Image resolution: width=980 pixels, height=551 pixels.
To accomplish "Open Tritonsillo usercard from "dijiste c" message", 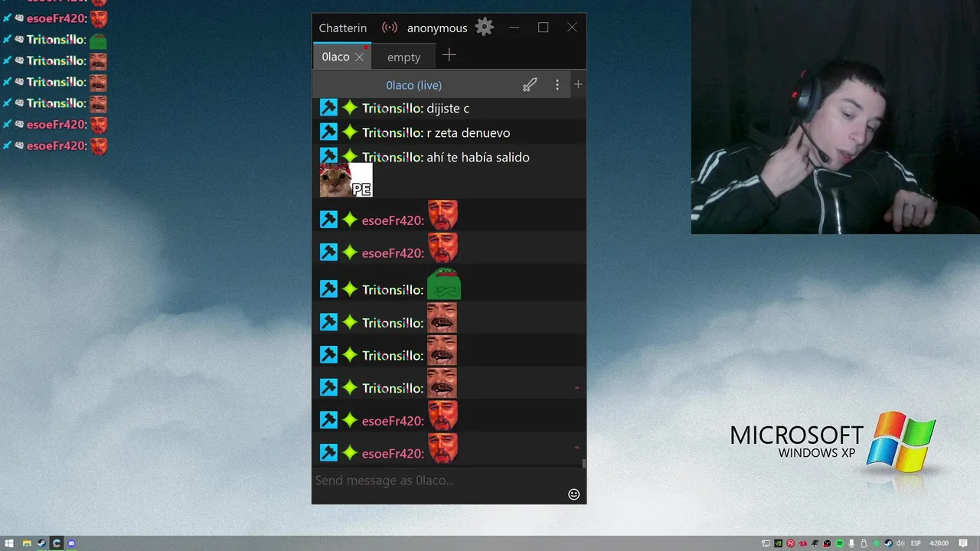I will click(x=393, y=109).
